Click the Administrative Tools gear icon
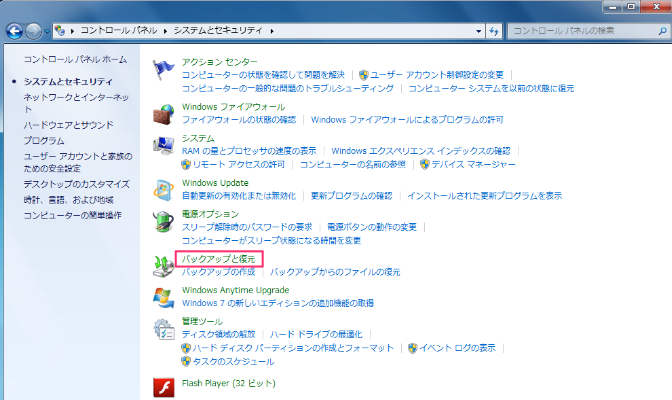 point(164,329)
